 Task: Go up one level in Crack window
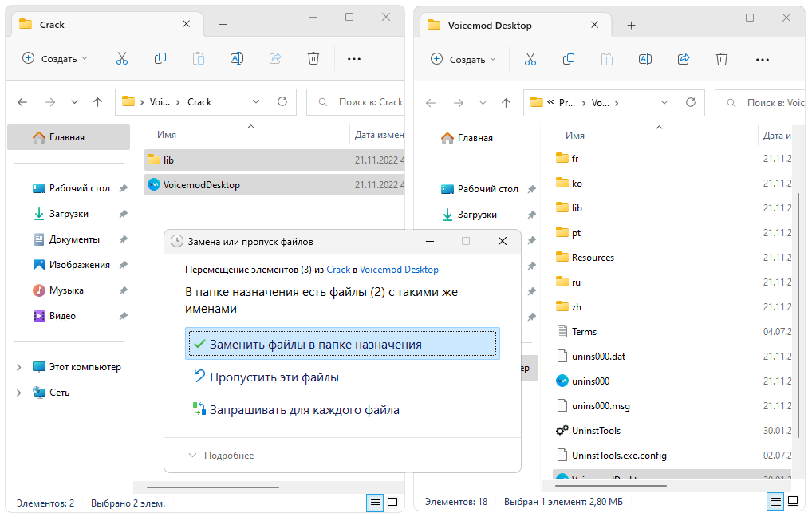(x=98, y=102)
